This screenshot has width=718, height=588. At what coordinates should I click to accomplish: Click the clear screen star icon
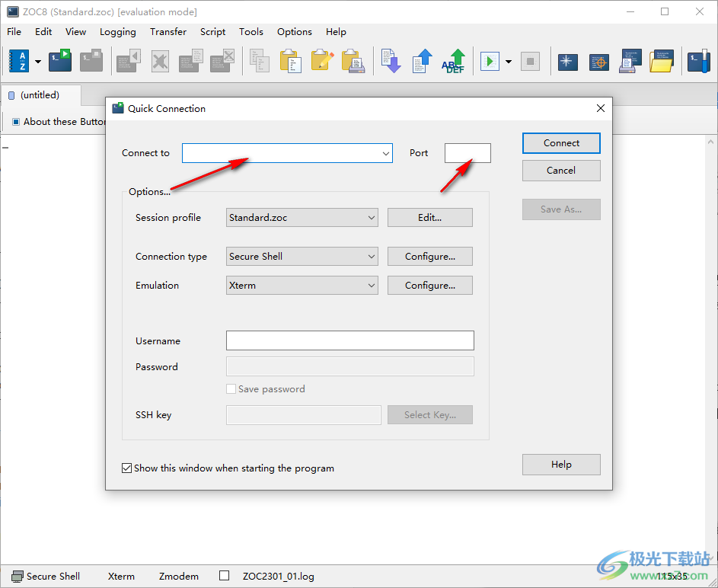coord(567,62)
